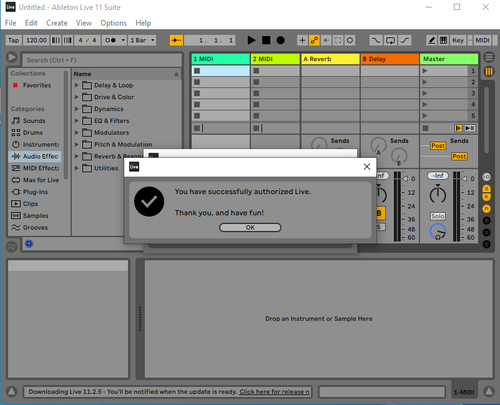500x405 pixels.
Task: Expand the Pitch & Modulation folder
Action: click(76, 144)
